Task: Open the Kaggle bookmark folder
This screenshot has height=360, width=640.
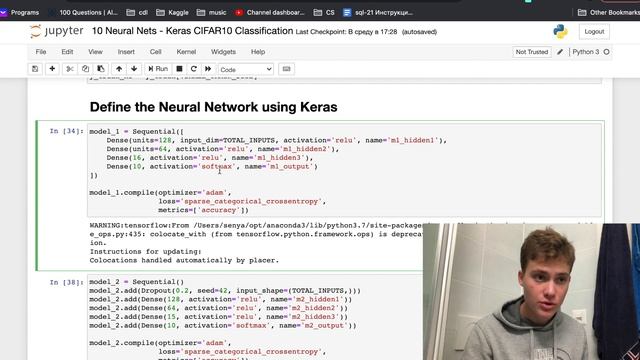Action: pyautogui.click(x=173, y=13)
